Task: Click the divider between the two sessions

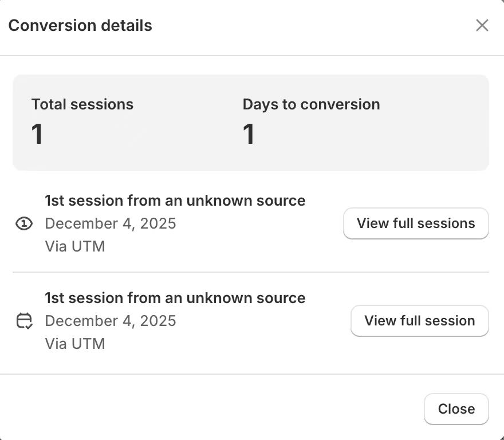Action: (x=250, y=272)
